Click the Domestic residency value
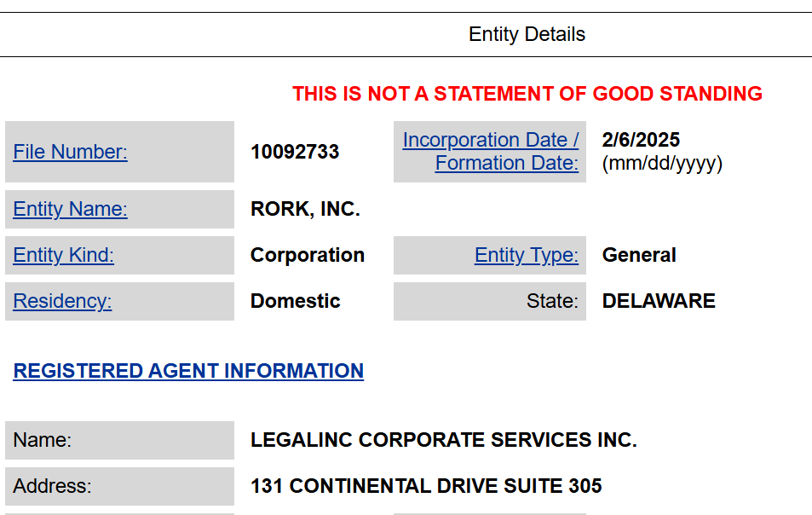Image resolution: width=812 pixels, height=515 pixels. [x=295, y=301]
